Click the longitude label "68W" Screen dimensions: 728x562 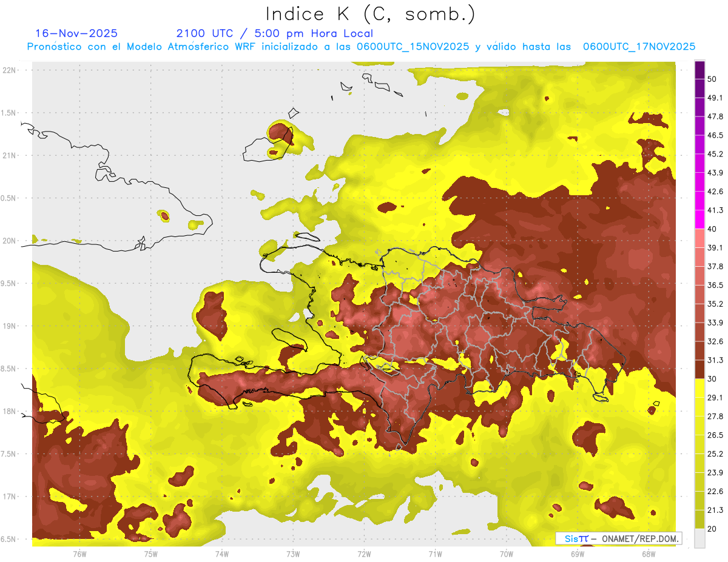coord(649,554)
